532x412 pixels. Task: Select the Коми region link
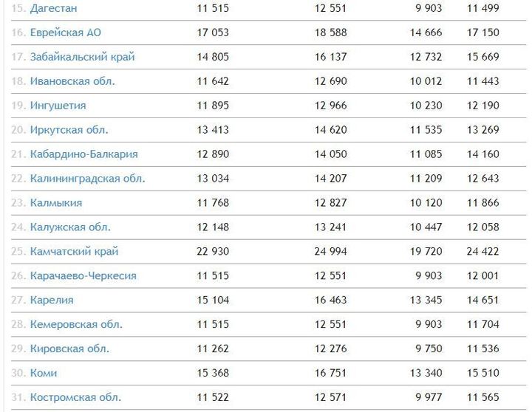[x=44, y=373]
